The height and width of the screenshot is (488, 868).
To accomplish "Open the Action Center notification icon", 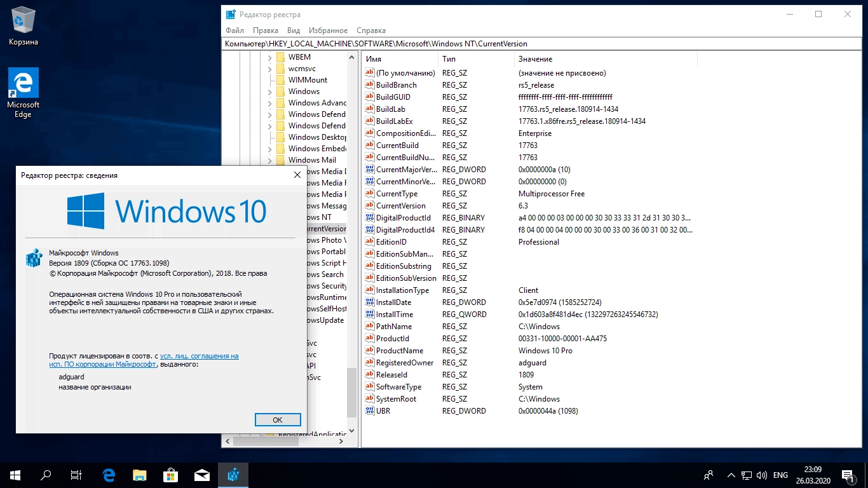I will (x=848, y=475).
